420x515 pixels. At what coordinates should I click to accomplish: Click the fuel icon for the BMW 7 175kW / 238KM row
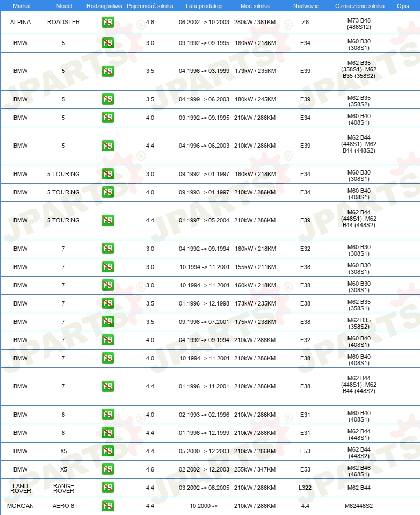coord(108,322)
